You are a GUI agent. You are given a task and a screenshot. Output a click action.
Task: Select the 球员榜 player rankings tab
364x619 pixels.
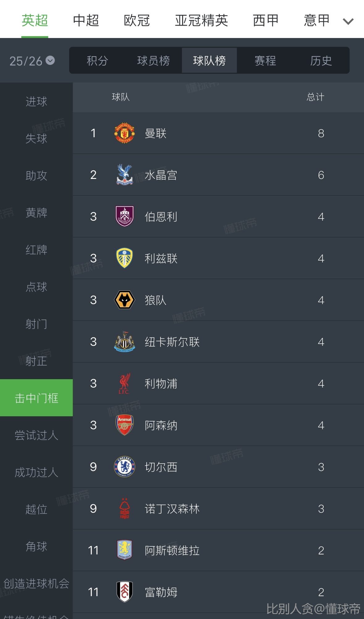pyautogui.click(x=153, y=61)
